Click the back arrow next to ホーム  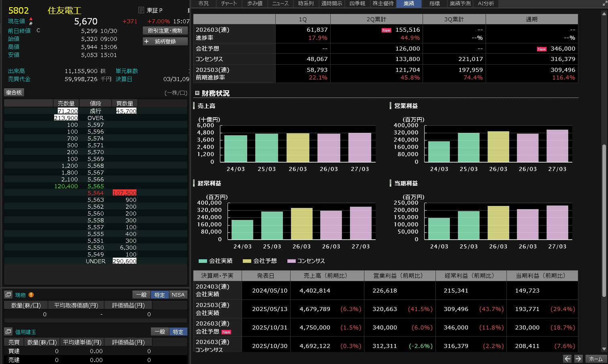coord(567,359)
